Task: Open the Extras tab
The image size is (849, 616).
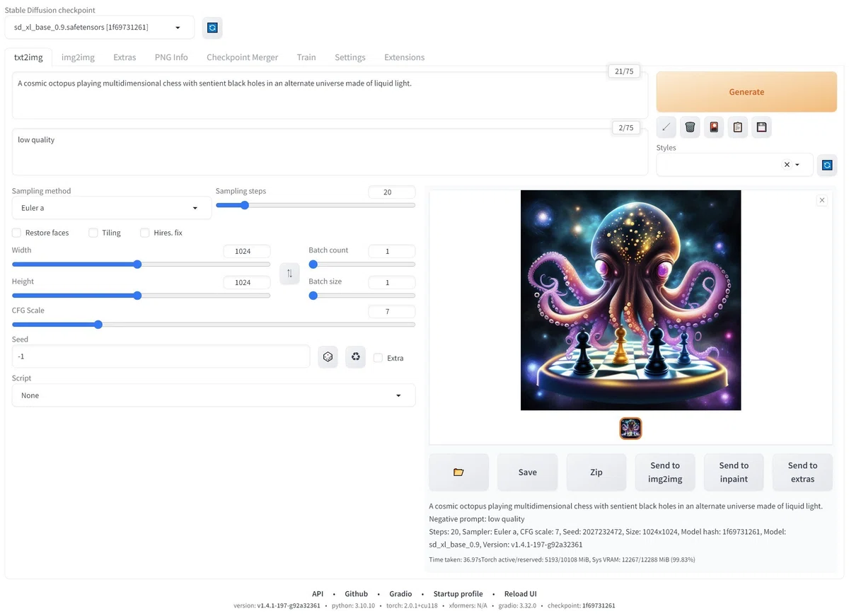Action: coord(125,57)
